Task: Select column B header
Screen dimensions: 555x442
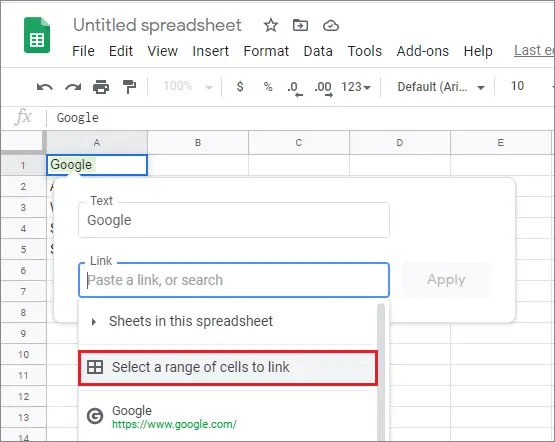Action: (198, 143)
